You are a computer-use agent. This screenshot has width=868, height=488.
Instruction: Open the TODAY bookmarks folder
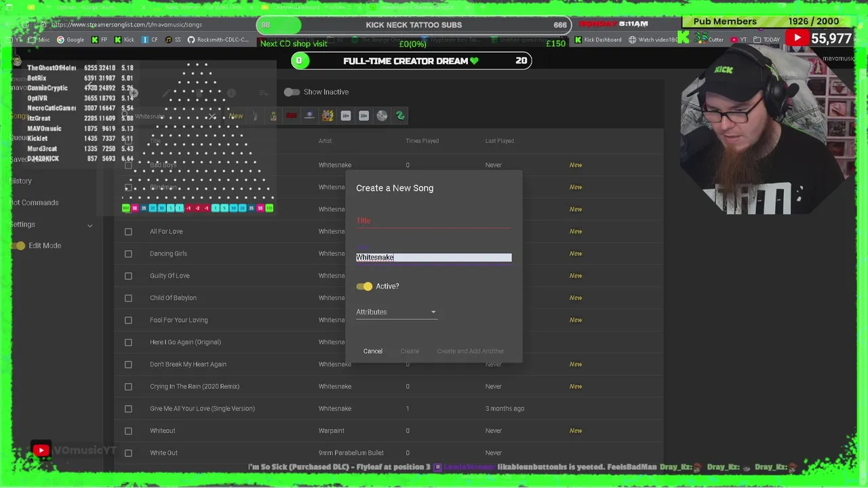(x=766, y=39)
